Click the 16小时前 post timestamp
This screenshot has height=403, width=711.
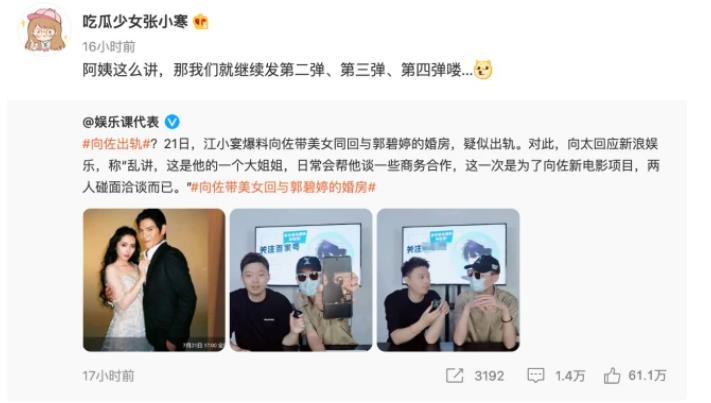tap(109, 47)
